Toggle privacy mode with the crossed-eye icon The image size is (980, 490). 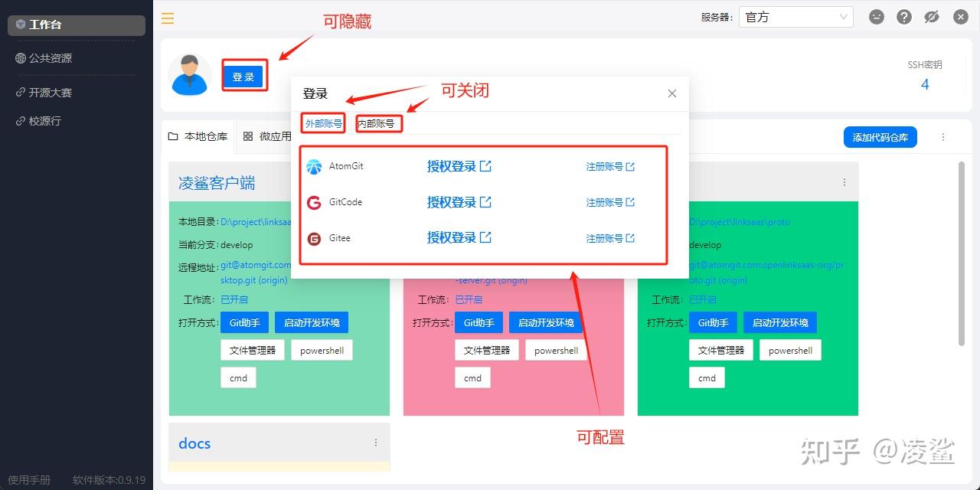(931, 16)
